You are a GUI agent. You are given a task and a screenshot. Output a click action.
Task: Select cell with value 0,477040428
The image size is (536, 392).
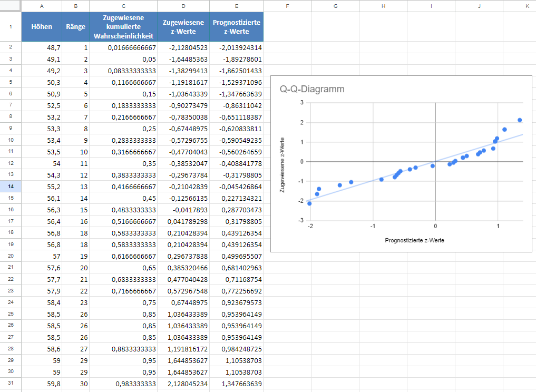coord(183,280)
